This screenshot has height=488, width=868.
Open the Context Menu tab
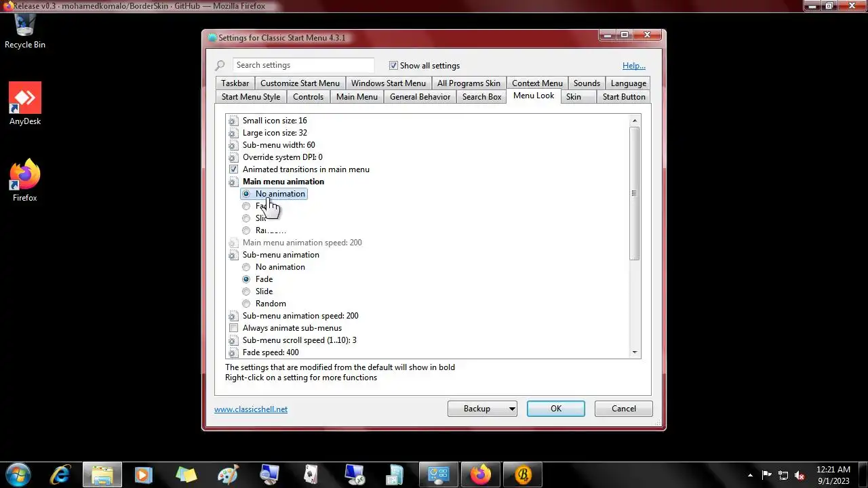coord(537,83)
